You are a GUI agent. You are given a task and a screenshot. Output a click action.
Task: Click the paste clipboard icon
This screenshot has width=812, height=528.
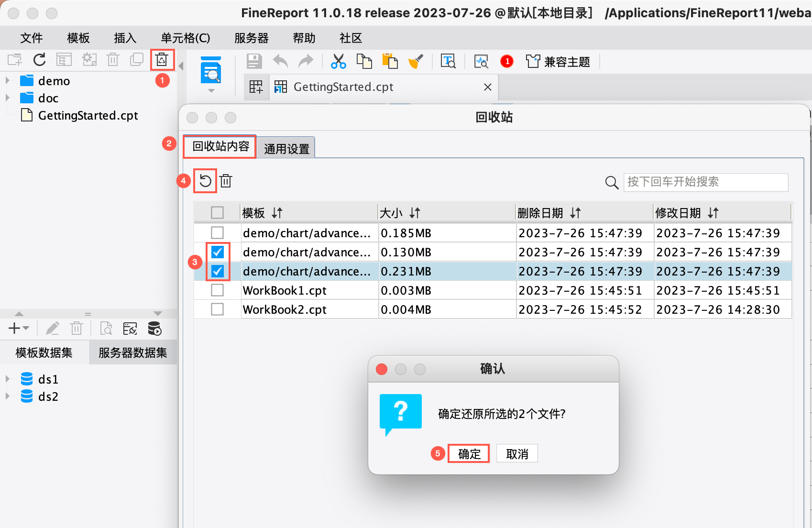[390, 61]
